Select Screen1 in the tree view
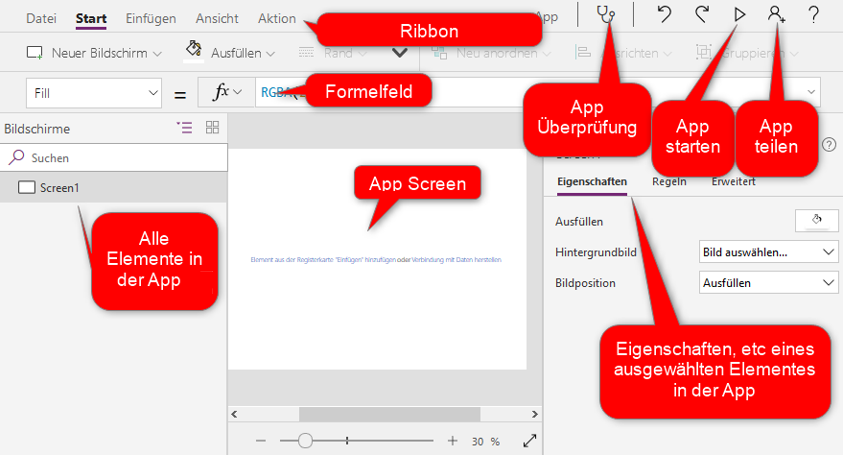The width and height of the screenshot is (848, 455). pyautogui.click(x=60, y=187)
